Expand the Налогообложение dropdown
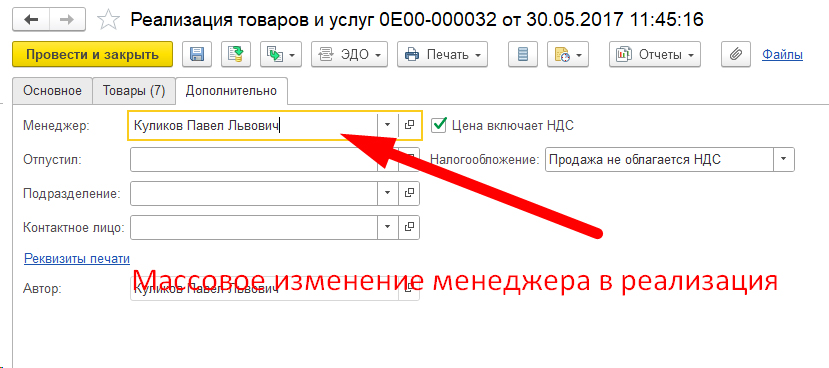This screenshot has width=829, height=368. (x=784, y=159)
